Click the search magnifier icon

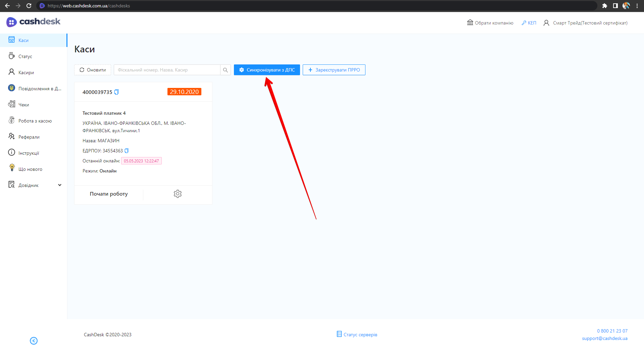click(x=226, y=70)
